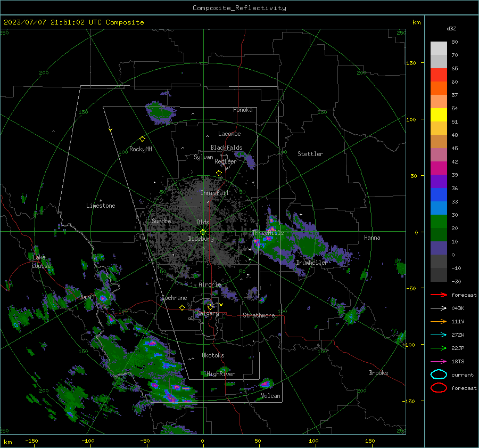Select the 65 dBZ red color swatch
The image size is (479, 448).
[x=439, y=75]
